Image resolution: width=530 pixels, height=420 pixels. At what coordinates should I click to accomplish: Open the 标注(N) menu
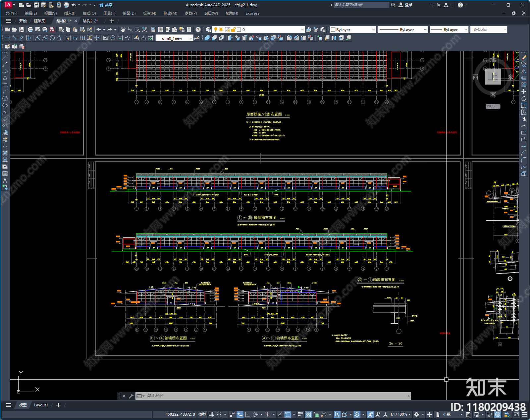pyautogui.click(x=149, y=13)
